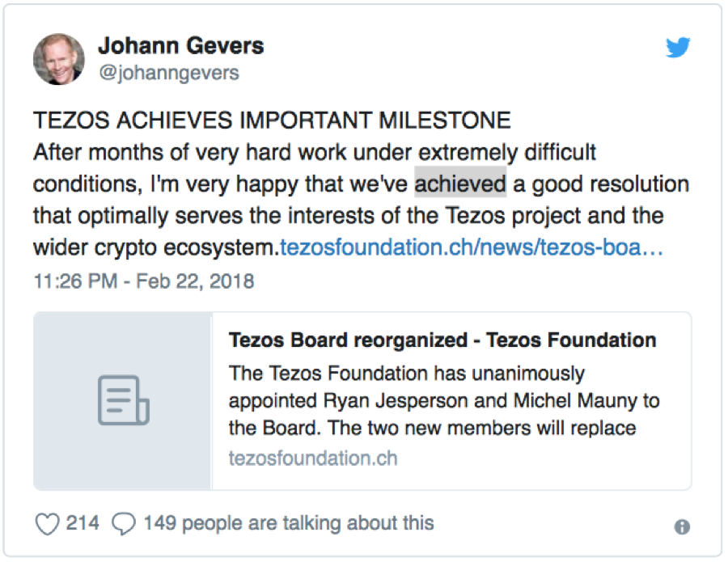The width and height of the screenshot is (728, 562).
Task: Click the @johanngevers handle
Action: (168, 73)
